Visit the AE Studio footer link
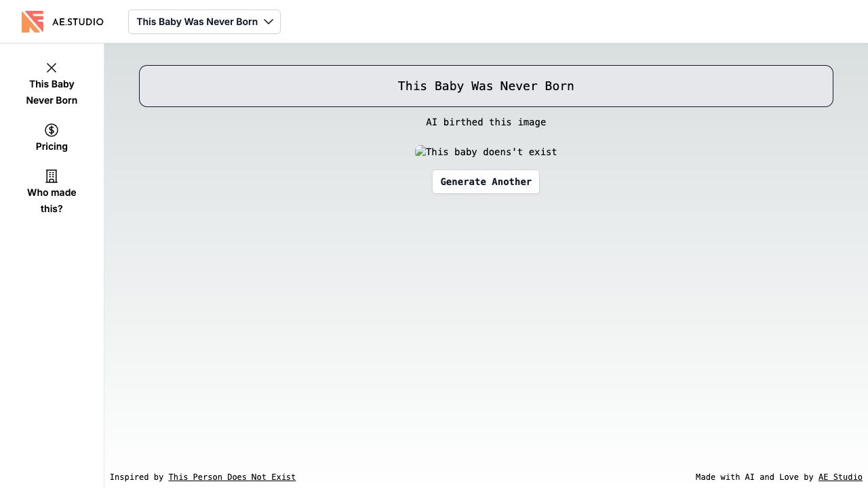This screenshot has width=868, height=488. coord(840,477)
